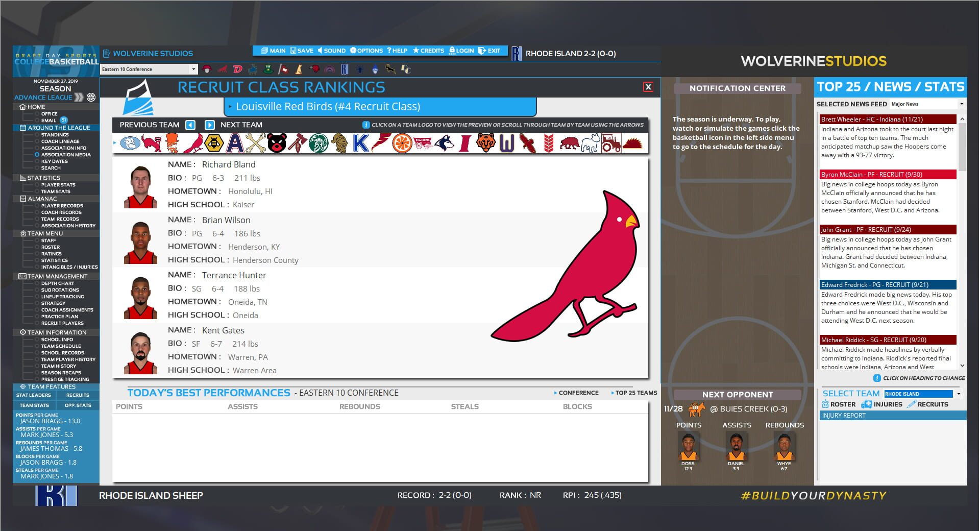
Task: Open the Help question mark icon
Action: pos(389,51)
